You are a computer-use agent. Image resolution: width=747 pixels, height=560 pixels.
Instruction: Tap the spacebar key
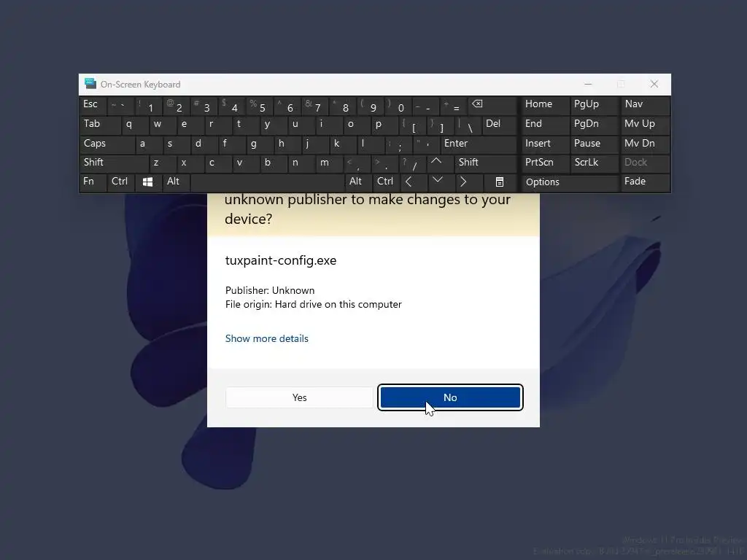267,182
